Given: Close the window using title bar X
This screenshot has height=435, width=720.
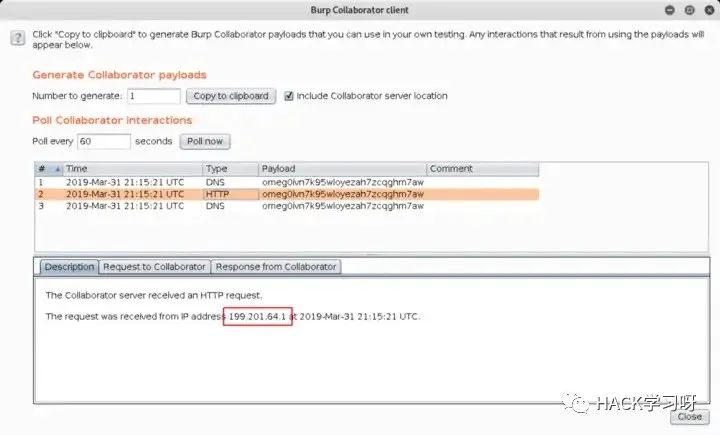Looking at the screenshot, I should click(706, 9).
